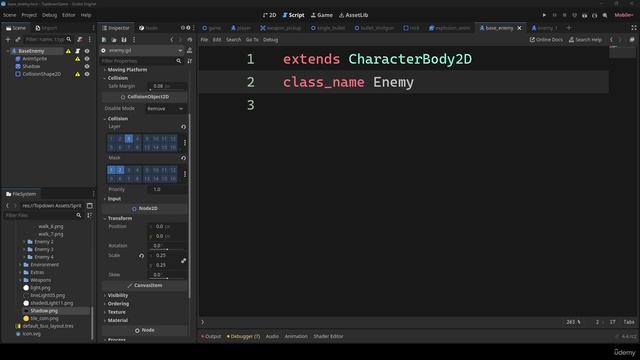Toggle distraction free mode icon
The width and height of the screenshot is (640, 360).
(634, 28)
